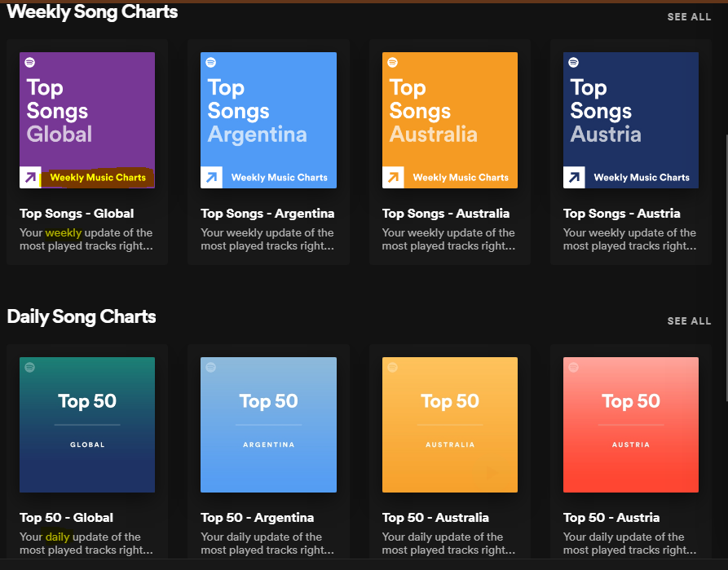Screen dimensions: 728x570
Task: Click the description under Top 50 - Argentina
Action: click(x=267, y=544)
